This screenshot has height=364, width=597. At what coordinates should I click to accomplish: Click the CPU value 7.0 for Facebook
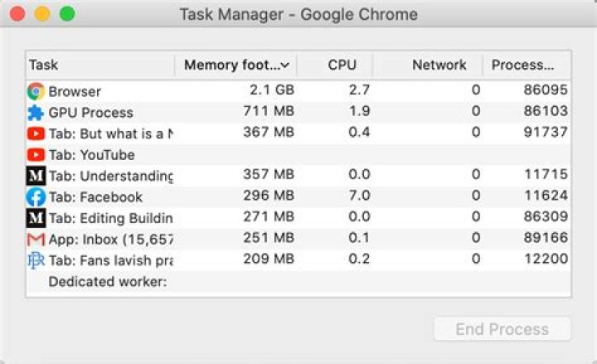[359, 196]
